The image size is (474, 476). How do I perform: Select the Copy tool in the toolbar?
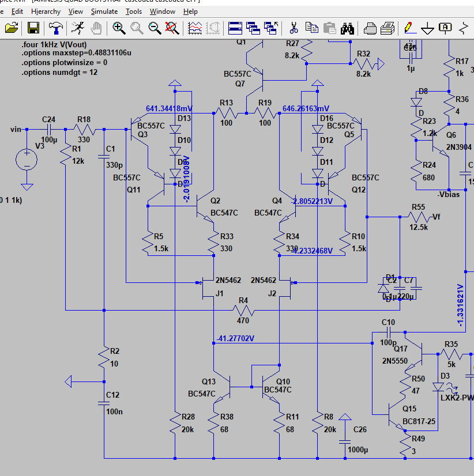point(311,28)
